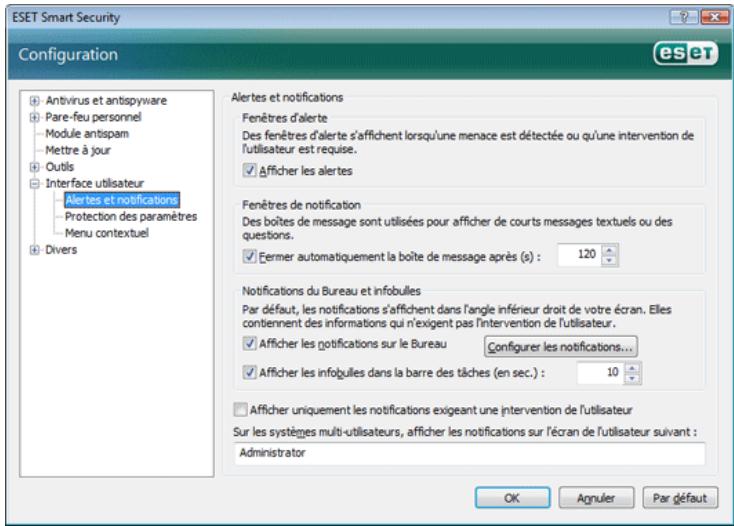Viewport: 734px width, 526px height.
Task: Expand the Divers tree node
Action: (x=34, y=250)
